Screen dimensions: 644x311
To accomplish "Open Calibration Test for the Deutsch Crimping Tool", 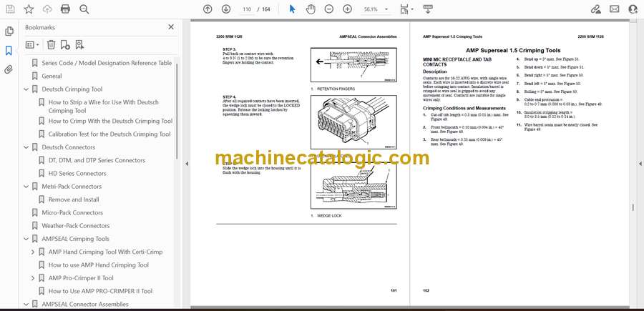I will tap(109, 134).
